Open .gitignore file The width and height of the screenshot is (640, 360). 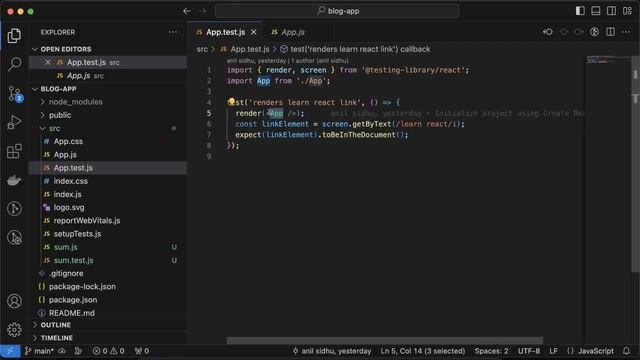tap(108, 273)
